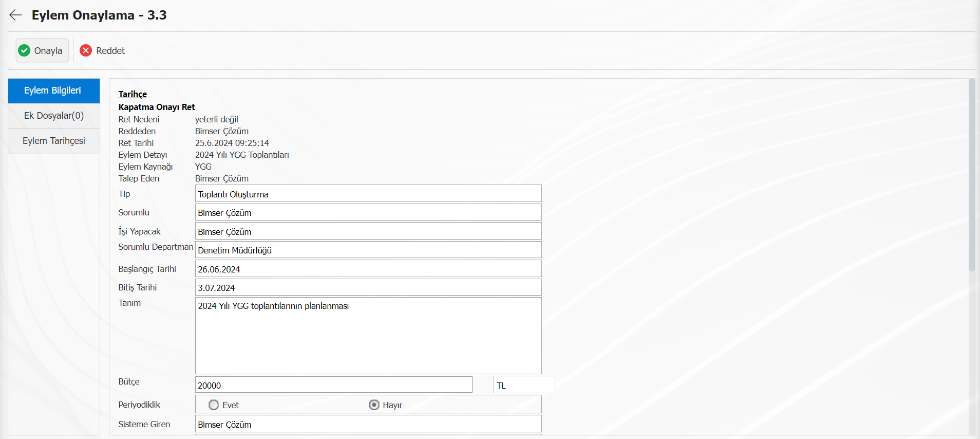Click the Talep Eden label
This screenshot has height=439, width=980.
point(139,178)
